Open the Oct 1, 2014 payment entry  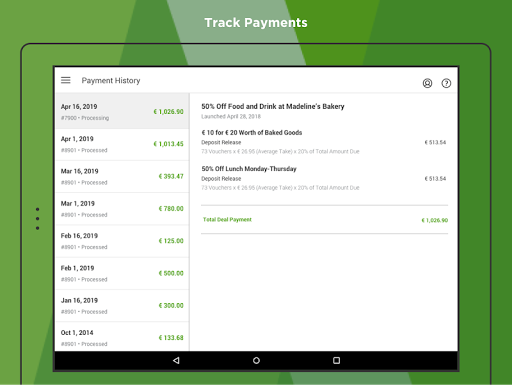coord(122,337)
